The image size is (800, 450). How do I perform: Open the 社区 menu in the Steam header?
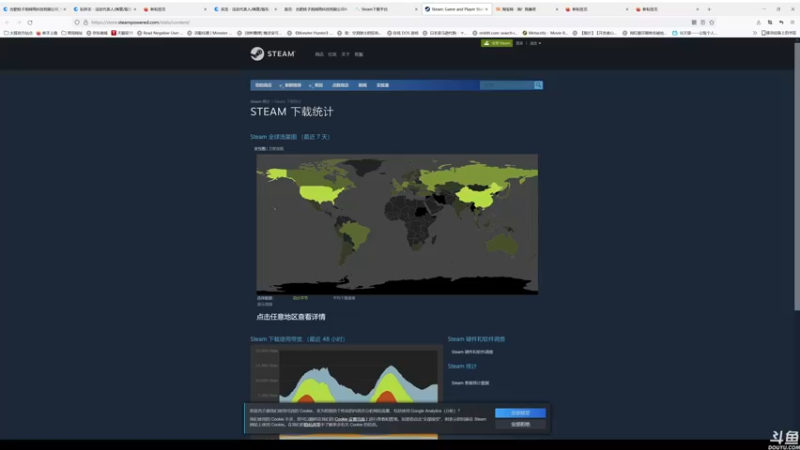click(333, 54)
